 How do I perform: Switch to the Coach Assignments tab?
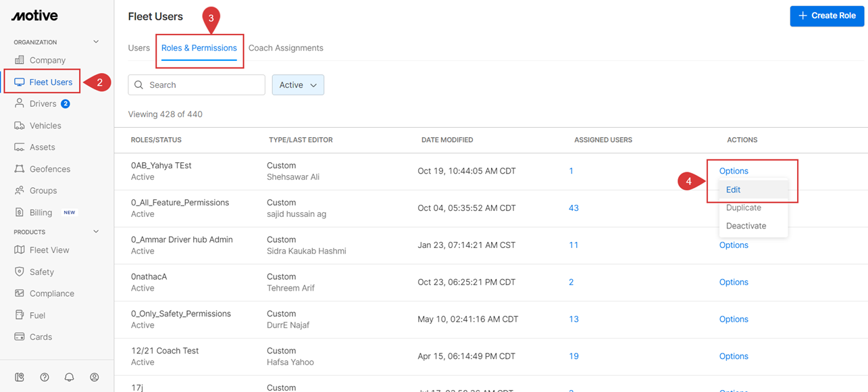286,48
